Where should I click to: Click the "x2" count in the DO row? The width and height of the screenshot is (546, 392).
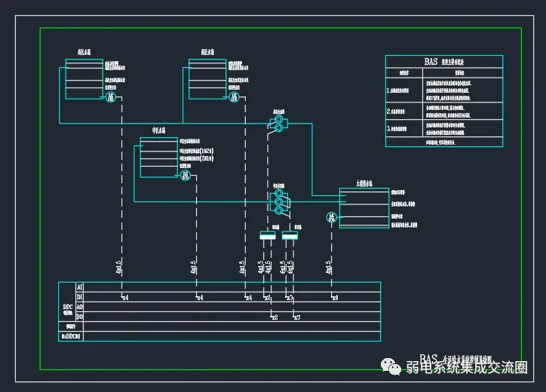coord(275,317)
